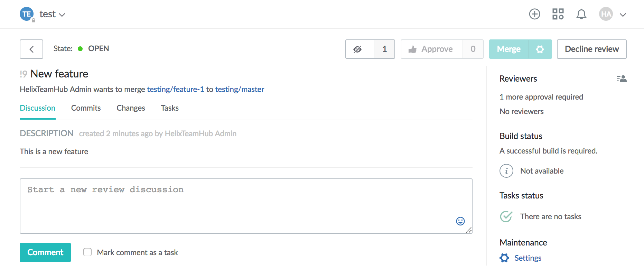This screenshot has width=644, height=278.
Task: Click the back arrow to leave the review
Action: pos(31,49)
